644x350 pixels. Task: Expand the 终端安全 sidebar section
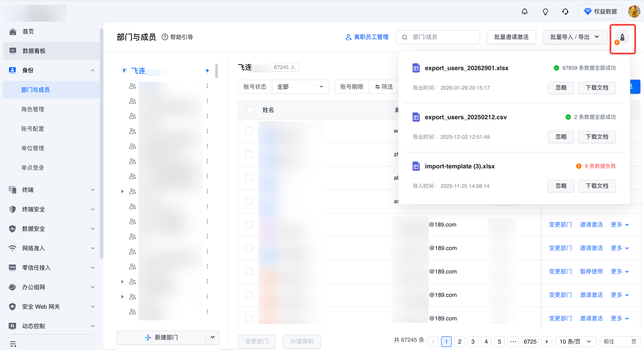(x=93, y=209)
